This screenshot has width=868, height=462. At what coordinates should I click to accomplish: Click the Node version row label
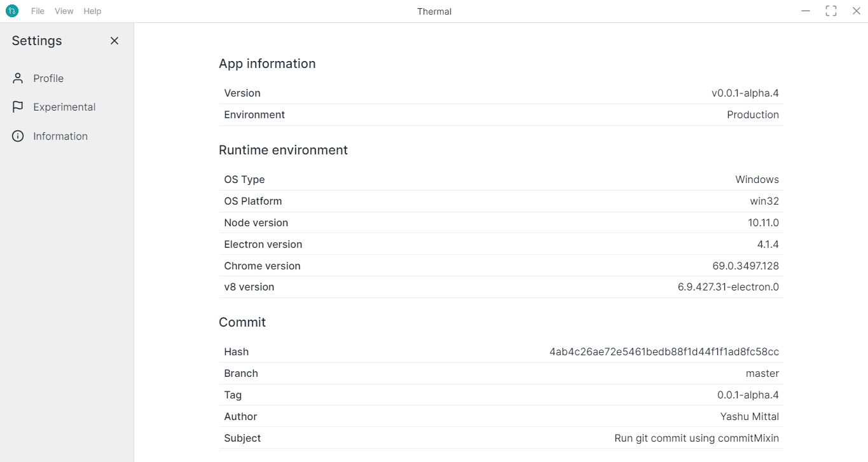pos(256,222)
